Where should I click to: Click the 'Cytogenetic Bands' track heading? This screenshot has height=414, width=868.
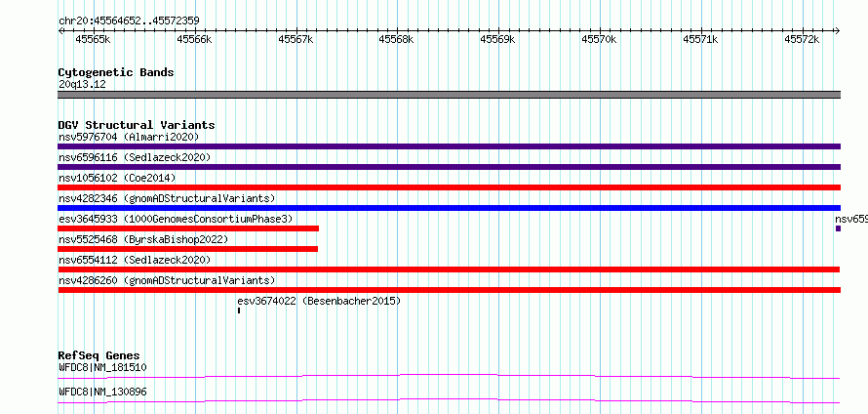click(x=116, y=72)
